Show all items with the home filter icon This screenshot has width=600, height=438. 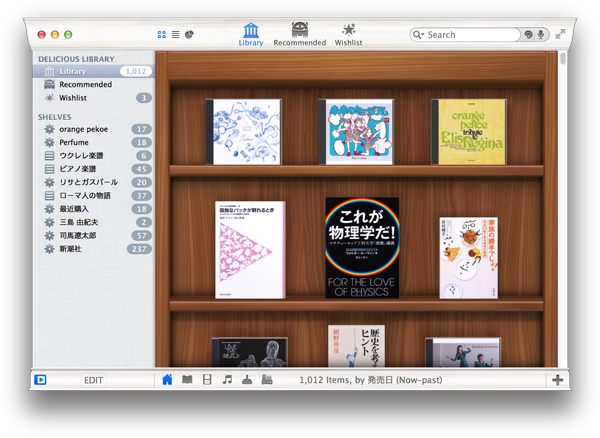click(x=167, y=380)
